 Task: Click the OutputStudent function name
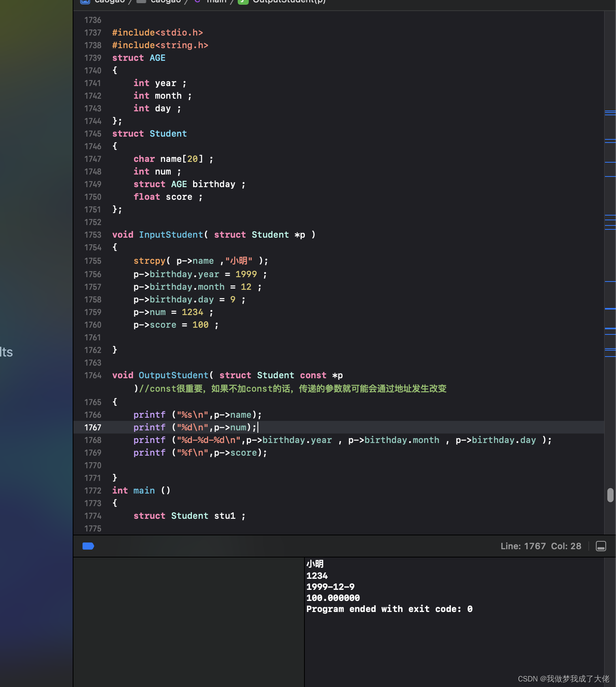point(173,375)
